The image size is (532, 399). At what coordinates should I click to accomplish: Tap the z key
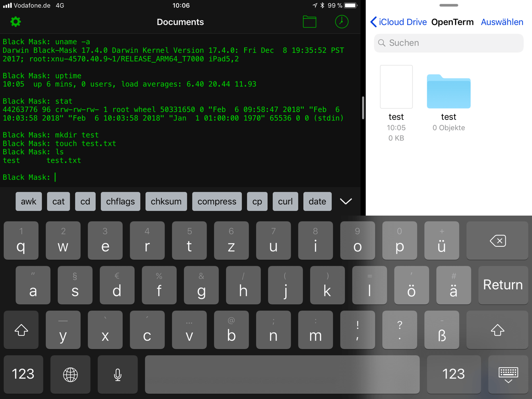pyautogui.click(x=231, y=241)
